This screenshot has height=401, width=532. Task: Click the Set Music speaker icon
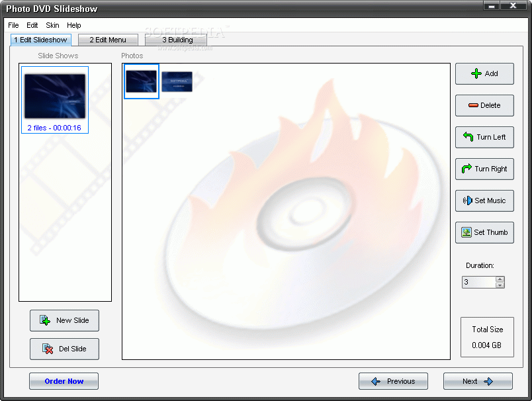[468, 200]
